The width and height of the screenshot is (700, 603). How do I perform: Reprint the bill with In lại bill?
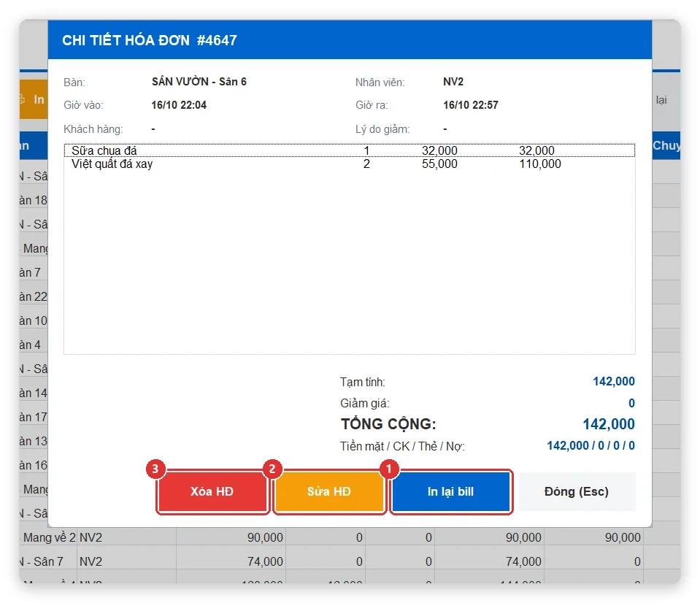451,491
